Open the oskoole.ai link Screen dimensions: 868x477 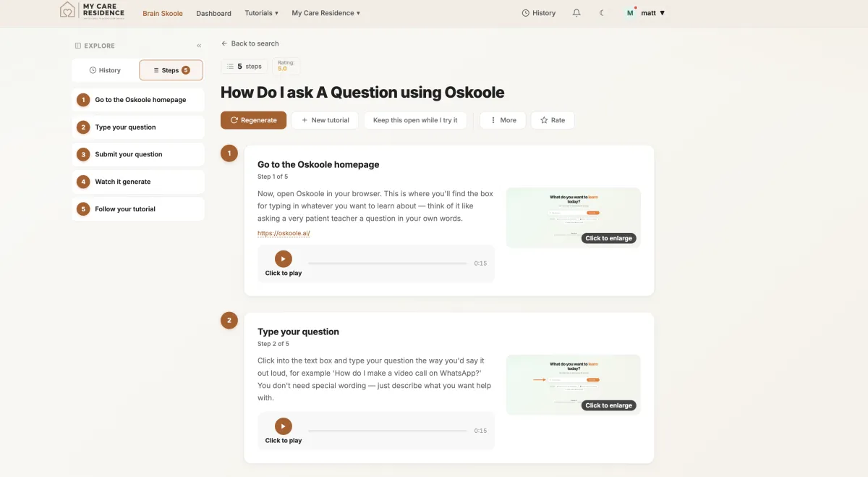click(284, 233)
